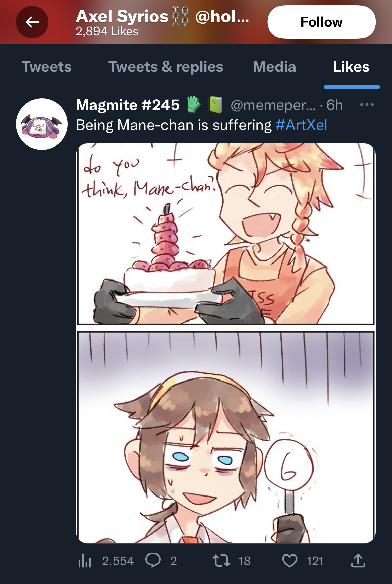Reply using the speech bubble icon
The height and width of the screenshot is (584, 392).
(x=153, y=561)
